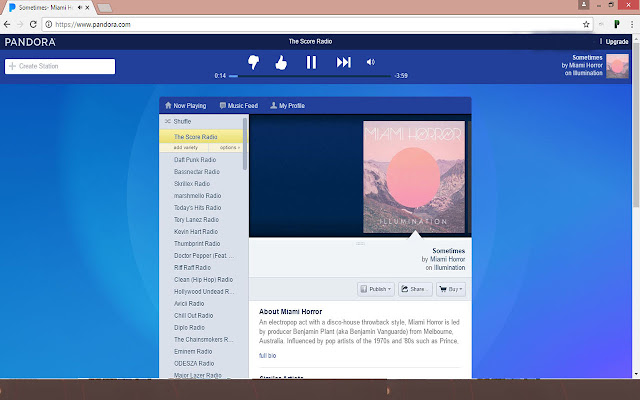Open a new browser tab
The height and width of the screenshot is (400, 640).
coord(105,8)
